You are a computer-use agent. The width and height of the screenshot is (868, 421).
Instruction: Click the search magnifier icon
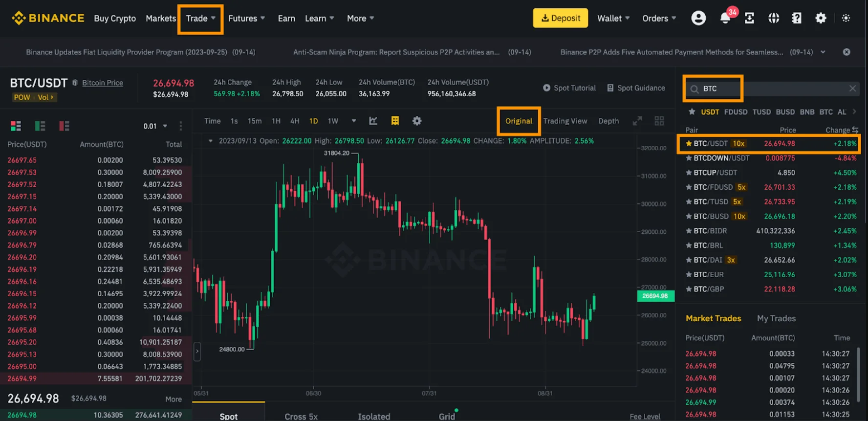click(x=694, y=89)
